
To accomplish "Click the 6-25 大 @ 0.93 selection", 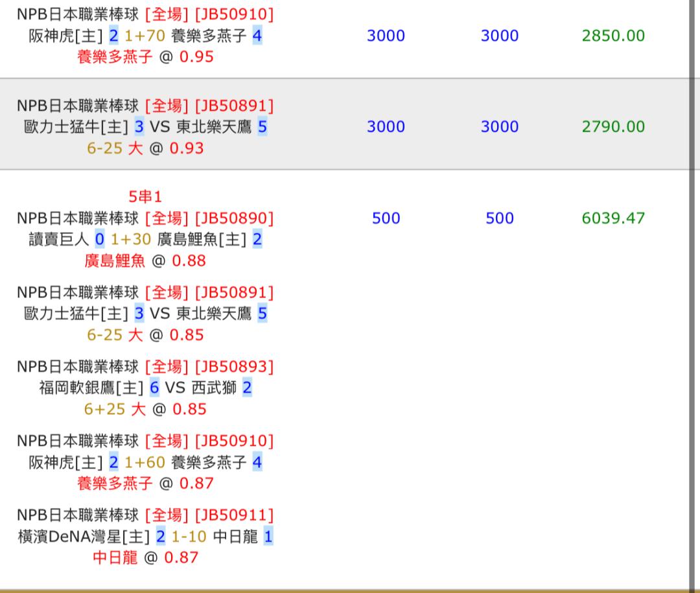I will pyautogui.click(x=145, y=148).
